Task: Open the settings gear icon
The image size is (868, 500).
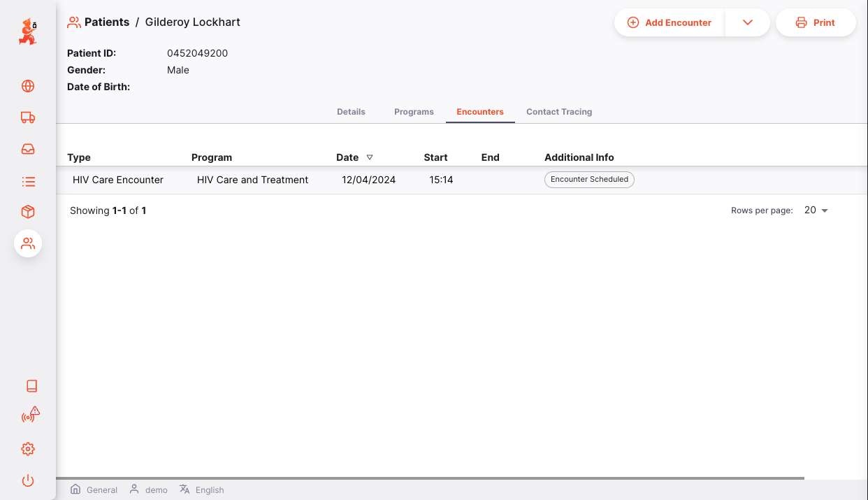Action: [x=28, y=449]
